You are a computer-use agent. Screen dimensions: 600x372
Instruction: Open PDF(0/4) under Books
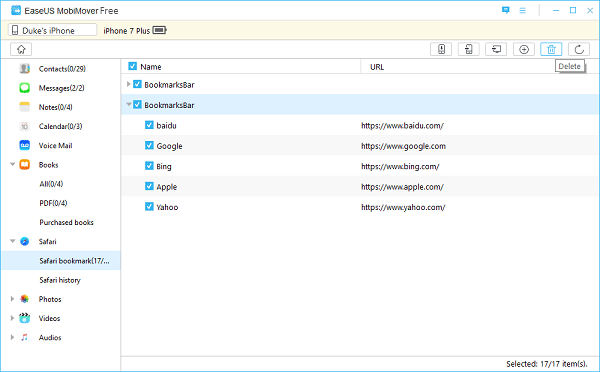pyautogui.click(x=53, y=203)
